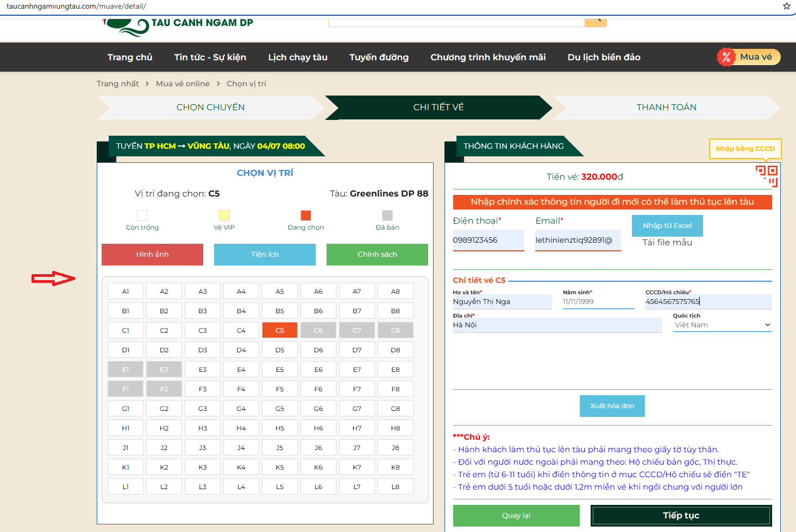Screen dimensions: 796x532
Task: Go to Tuyến đường in navigation bar
Action: pos(379,57)
